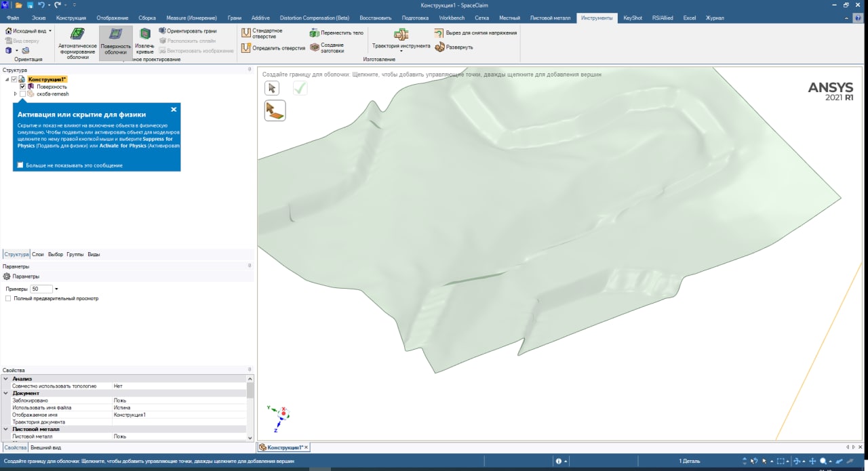Select Вырез для снятия напряжения tool
Screen dimensions: 868x471
pyautogui.click(x=476, y=33)
